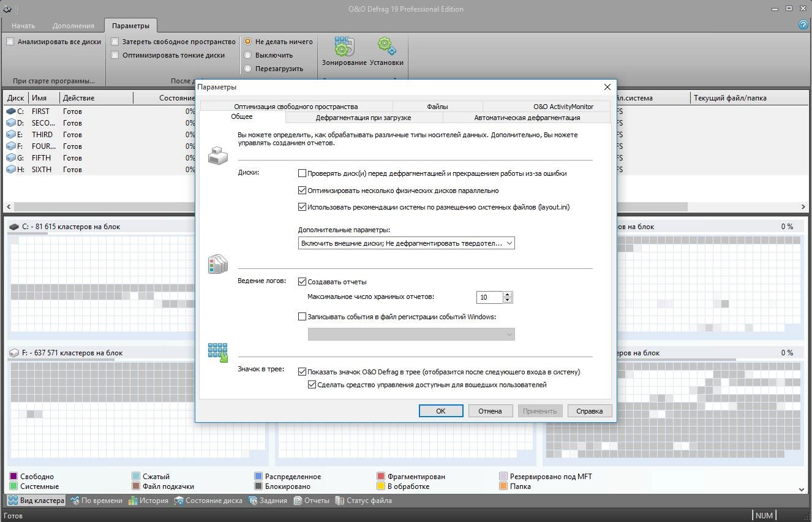Viewport: 812px width, 522px height.
Task: Open Отчеты bottom tab
Action: pyautogui.click(x=311, y=501)
